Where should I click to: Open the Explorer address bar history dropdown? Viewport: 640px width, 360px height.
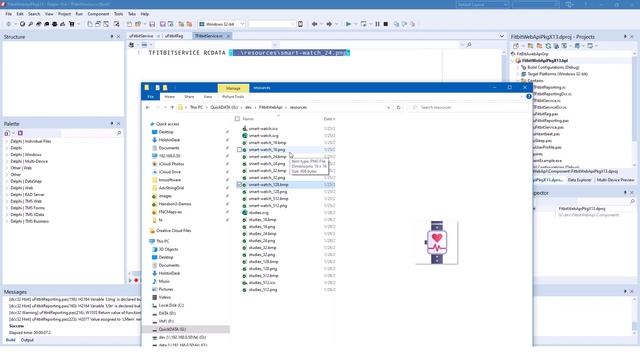coord(388,107)
